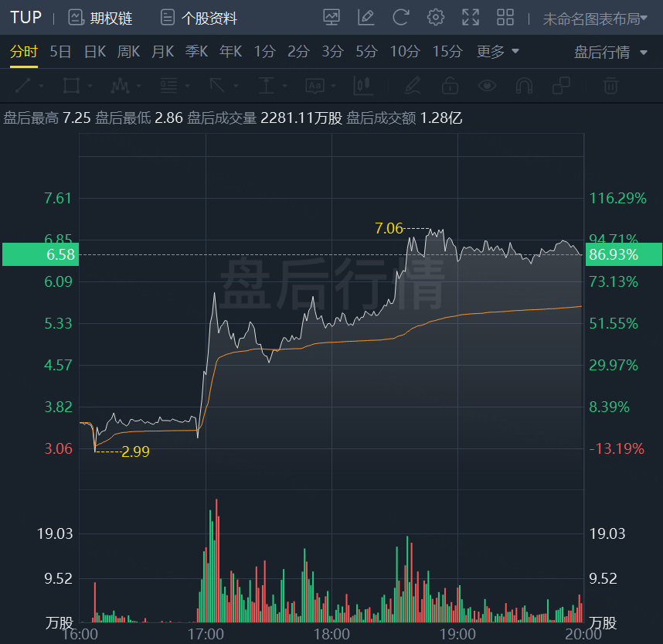Open the 盘后行情 session dropdown

pyautogui.click(x=610, y=53)
